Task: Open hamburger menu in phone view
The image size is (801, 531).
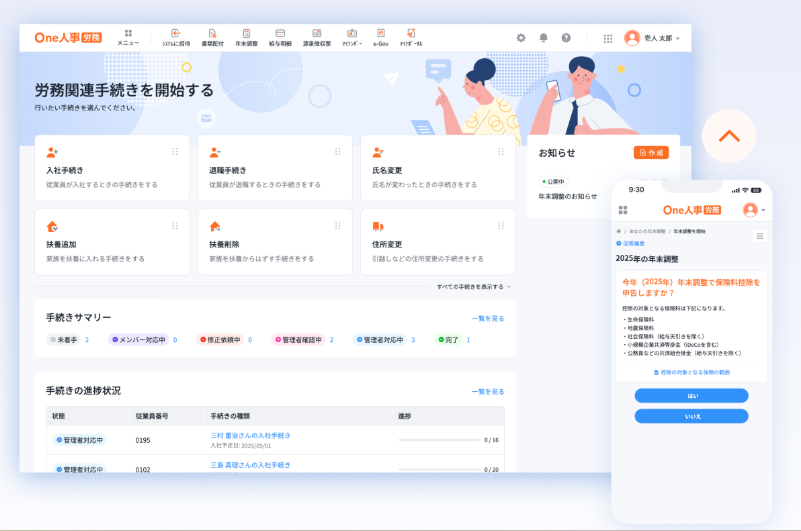Action: pos(760,236)
